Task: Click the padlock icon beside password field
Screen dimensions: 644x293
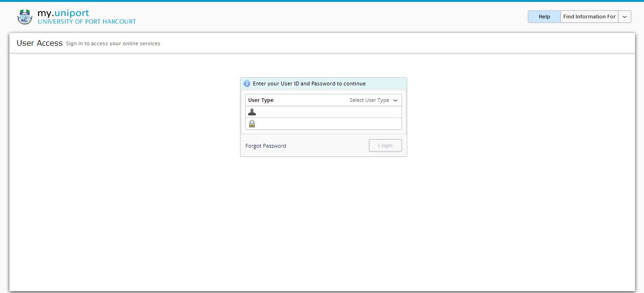Action: point(252,124)
